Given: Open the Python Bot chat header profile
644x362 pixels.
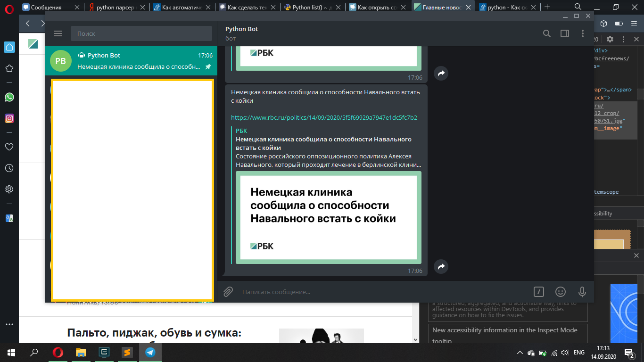Looking at the screenshot, I should [242, 33].
